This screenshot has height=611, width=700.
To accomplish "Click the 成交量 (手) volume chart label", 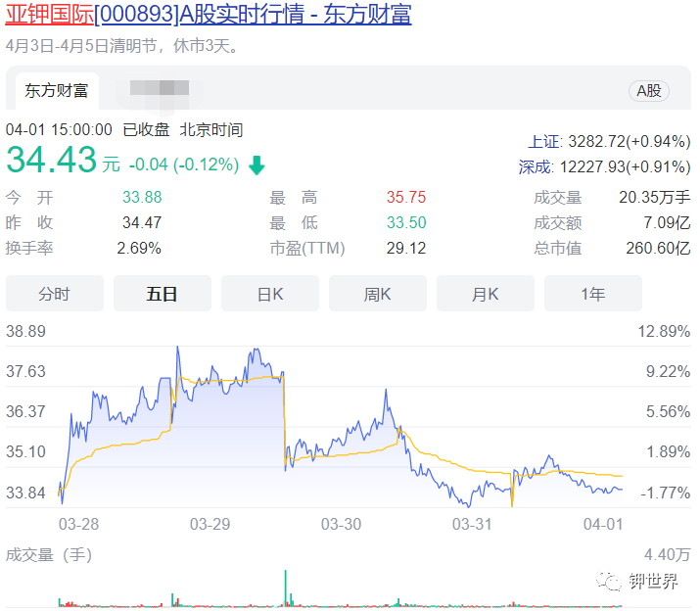I will 49,555.
